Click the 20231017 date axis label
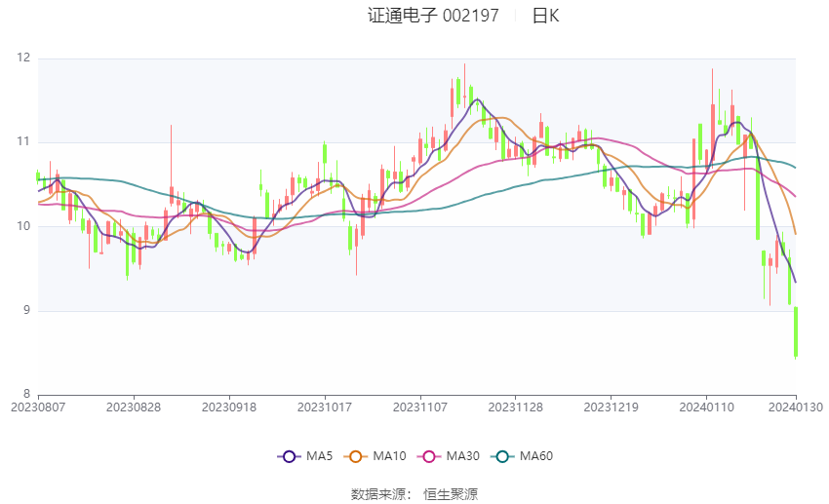The height and width of the screenshot is (504, 829). point(324,406)
